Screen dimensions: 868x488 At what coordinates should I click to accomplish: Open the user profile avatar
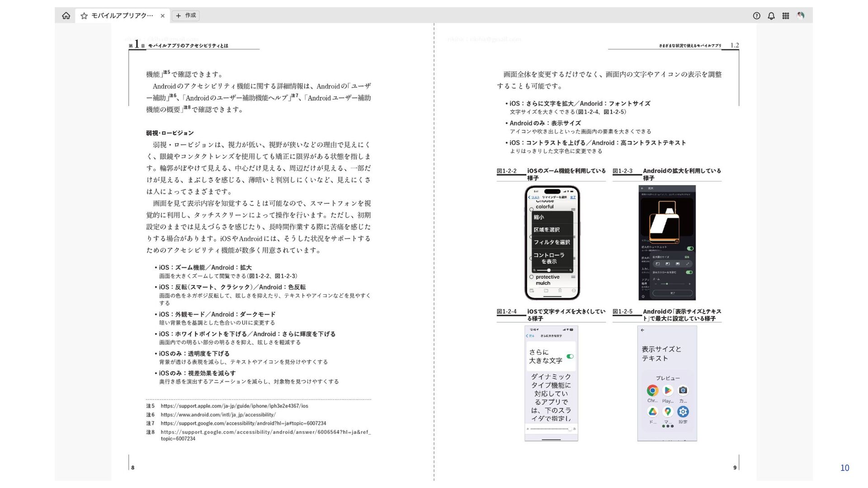801,16
